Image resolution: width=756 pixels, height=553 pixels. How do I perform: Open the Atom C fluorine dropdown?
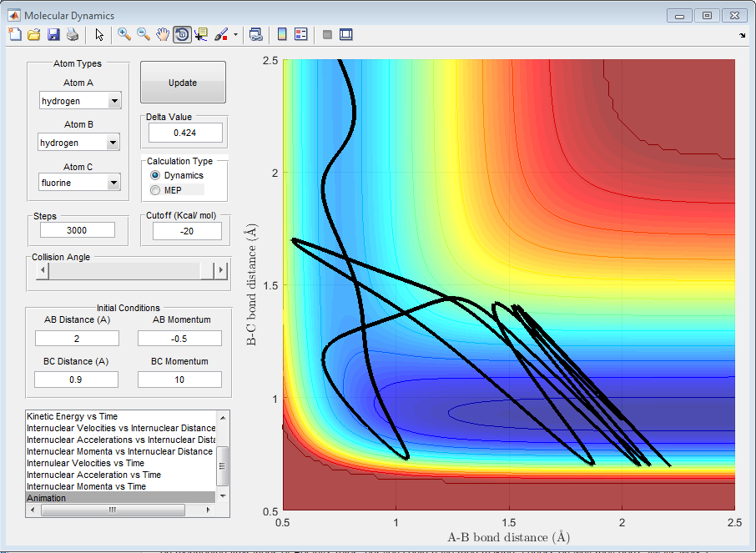click(x=114, y=182)
